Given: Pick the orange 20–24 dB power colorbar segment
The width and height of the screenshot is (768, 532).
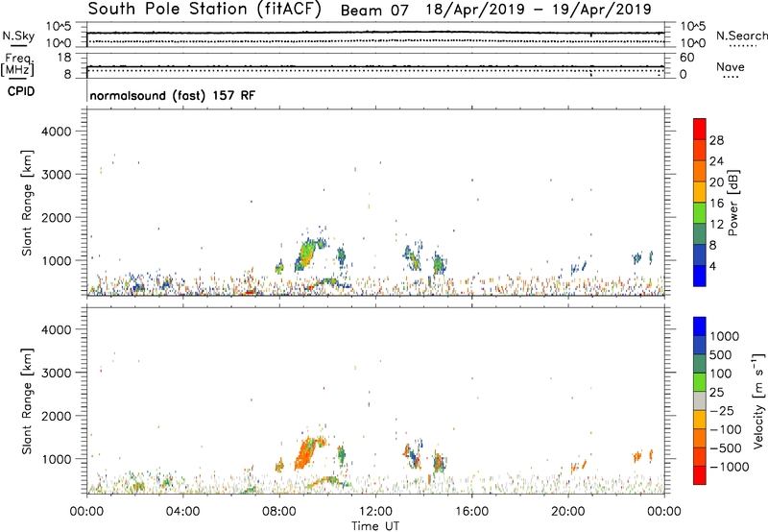Looking at the screenshot, I should coord(700,171).
